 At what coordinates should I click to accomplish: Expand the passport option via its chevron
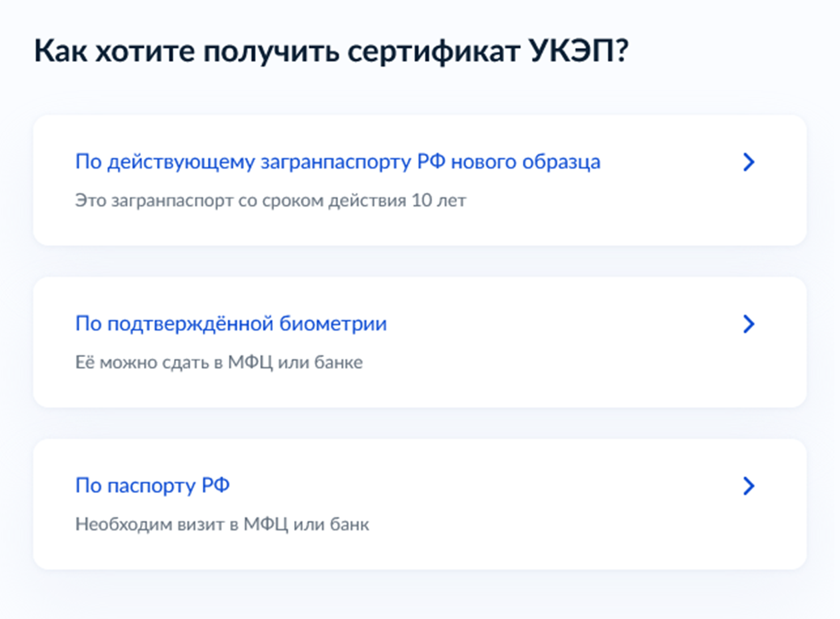pos(749,485)
